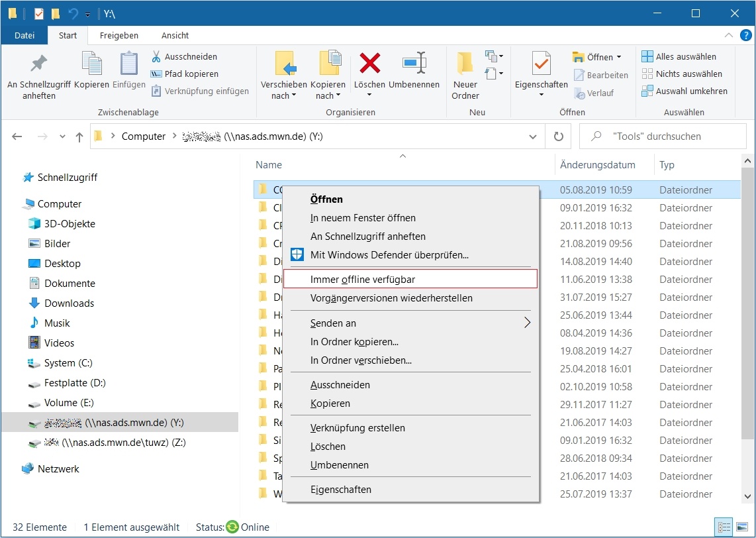
Task: Open the Ansicht ribbon tab
Action: 175,35
